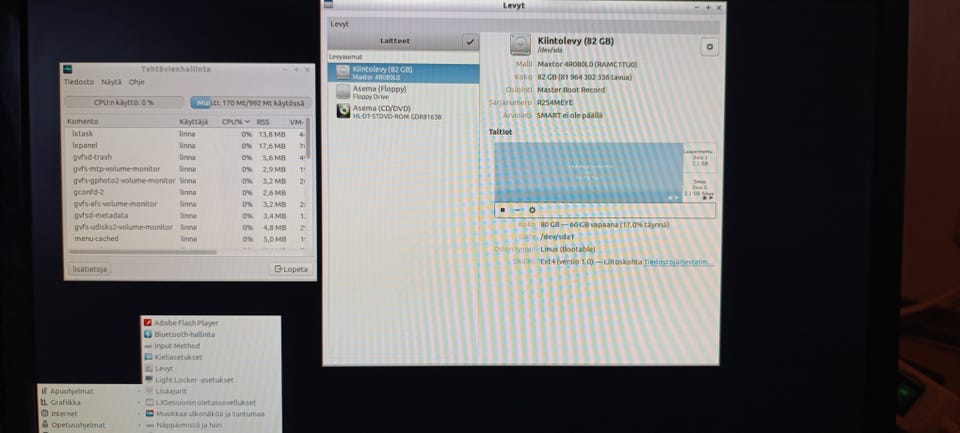Click Light Locker -asetukset monitor icon

point(149,380)
